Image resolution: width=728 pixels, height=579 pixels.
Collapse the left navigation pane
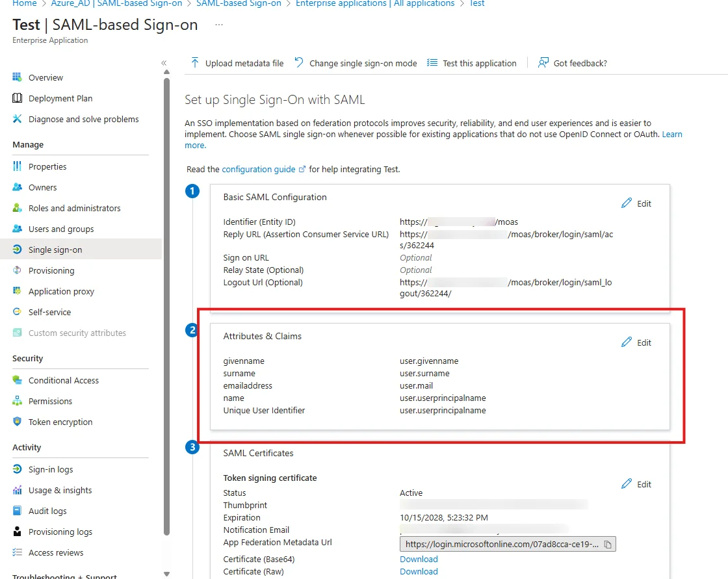(x=164, y=62)
